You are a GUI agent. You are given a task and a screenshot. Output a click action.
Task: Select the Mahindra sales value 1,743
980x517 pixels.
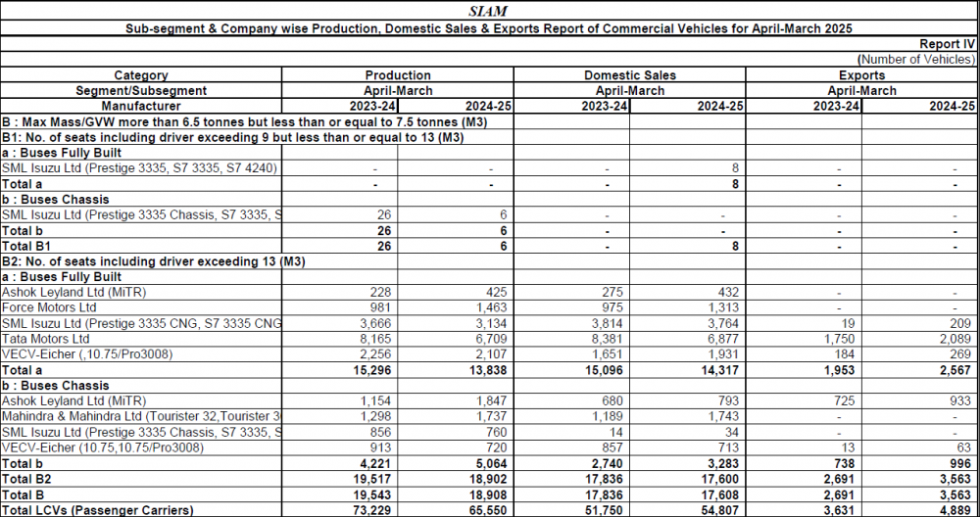(x=724, y=416)
